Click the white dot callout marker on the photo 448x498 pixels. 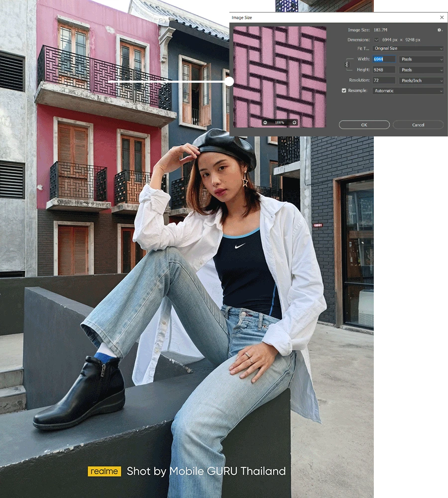(x=229, y=81)
